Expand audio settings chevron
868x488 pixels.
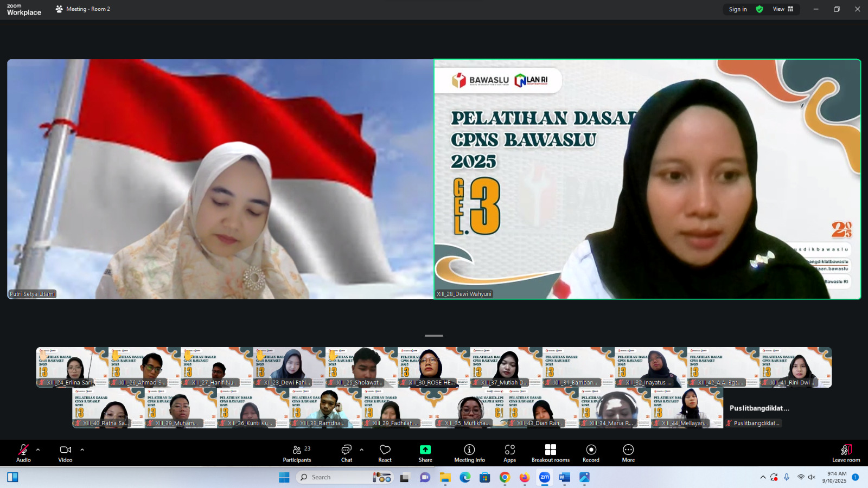pos(37,449)
